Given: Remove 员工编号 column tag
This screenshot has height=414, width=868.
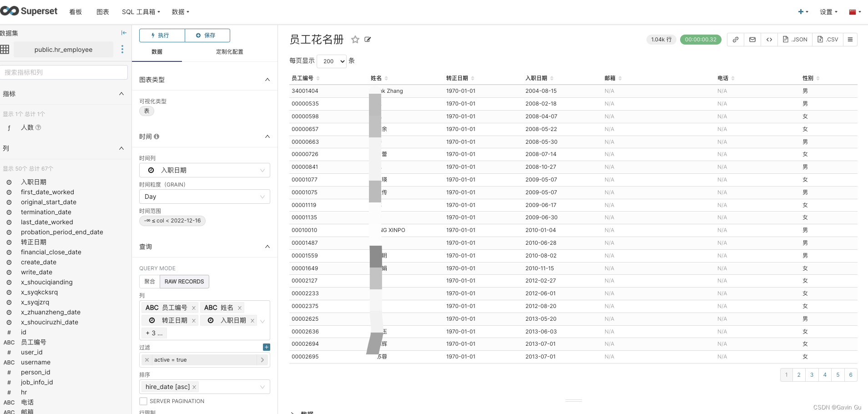Looking at the screenshot, I should 194,308.
